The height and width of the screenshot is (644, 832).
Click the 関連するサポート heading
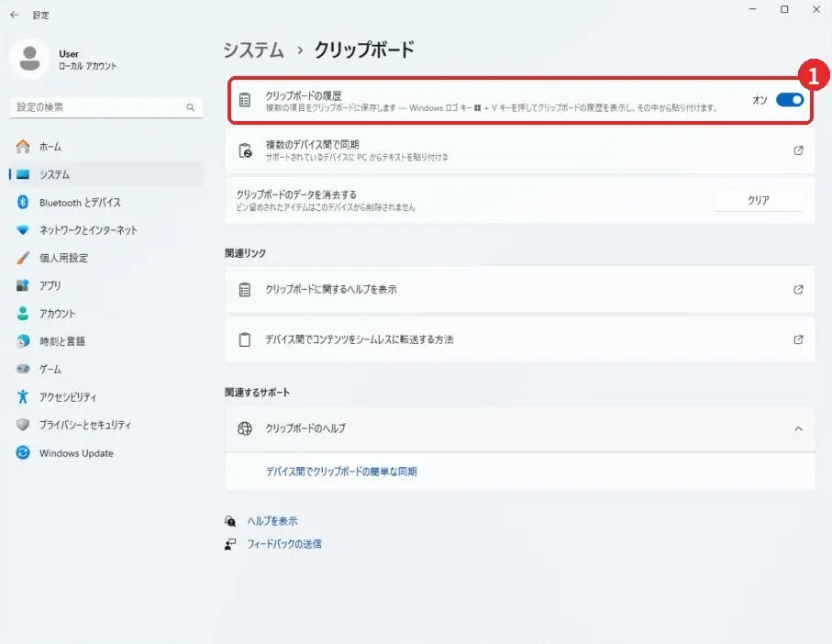pos(257,393)
